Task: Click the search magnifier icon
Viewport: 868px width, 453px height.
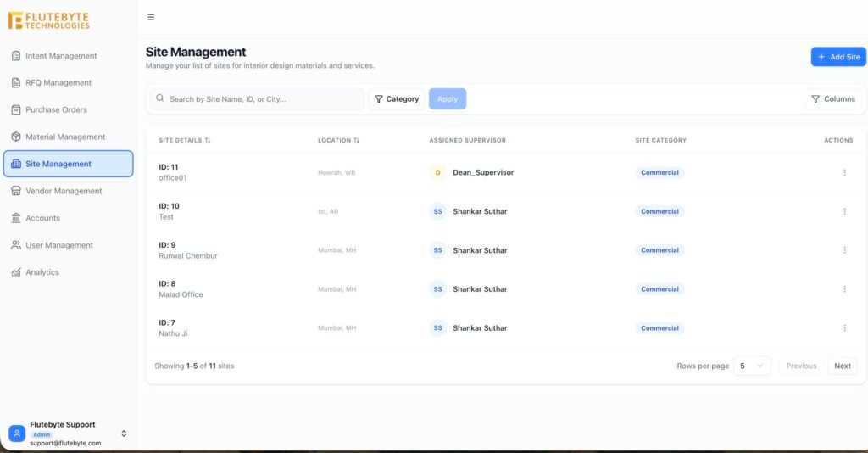Action: 160,98
